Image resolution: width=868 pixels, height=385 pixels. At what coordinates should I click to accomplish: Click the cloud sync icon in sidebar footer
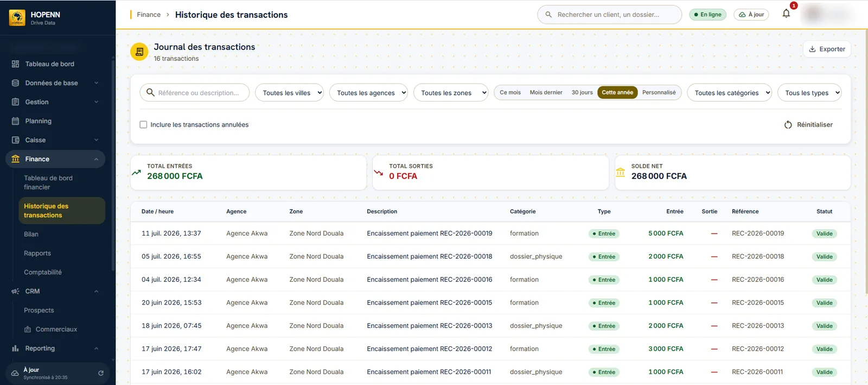15,374
